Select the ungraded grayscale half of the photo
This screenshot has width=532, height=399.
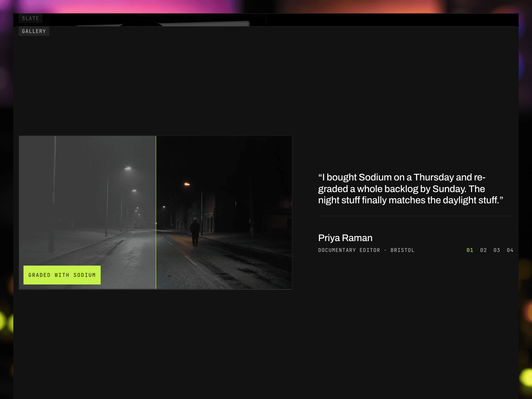[x=87, y=199]
